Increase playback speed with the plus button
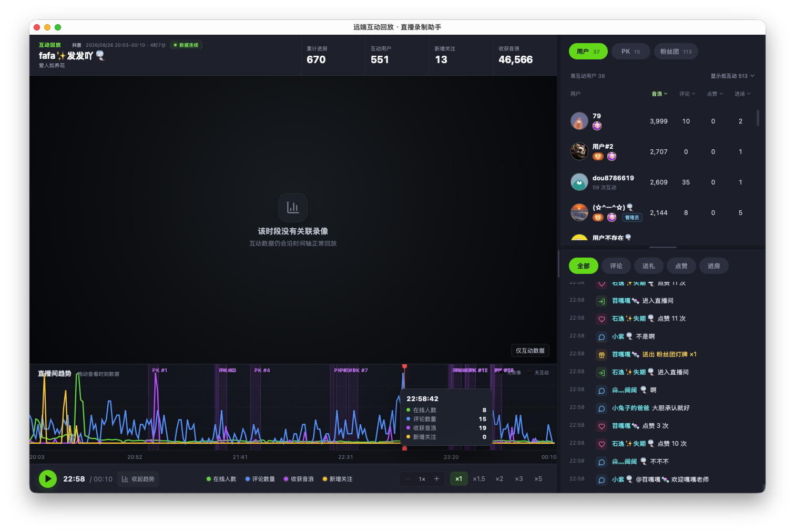The height and width of the screenshot is (532, 795). coord(436,479)
